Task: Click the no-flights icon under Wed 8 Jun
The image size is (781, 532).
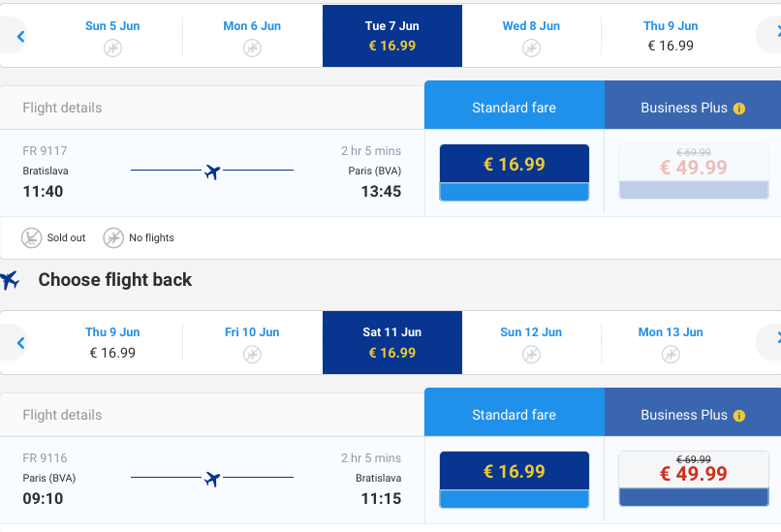Action: pyautogui.click(x=531, y=48)
